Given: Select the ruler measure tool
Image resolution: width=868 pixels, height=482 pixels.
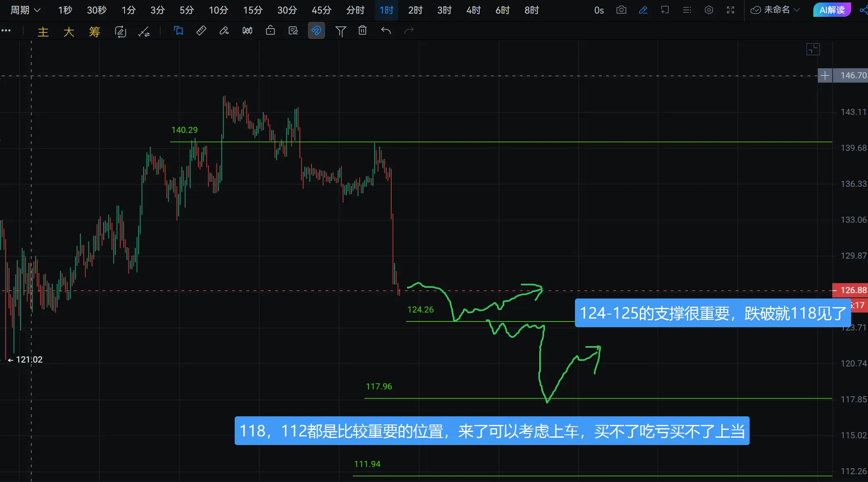Looking at the screenshot, I should tap(201, 30).
